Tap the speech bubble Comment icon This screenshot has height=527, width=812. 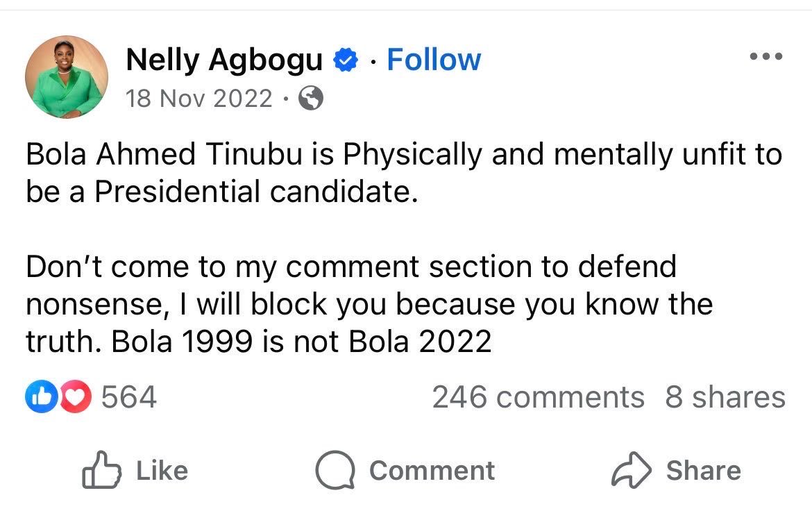click(335, 471)
